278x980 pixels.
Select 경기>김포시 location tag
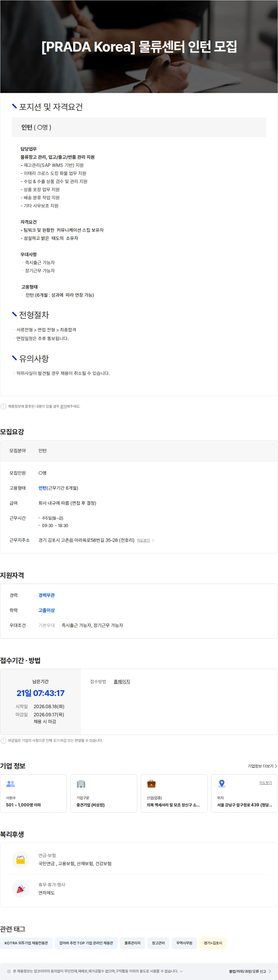(x=213, y=943)
